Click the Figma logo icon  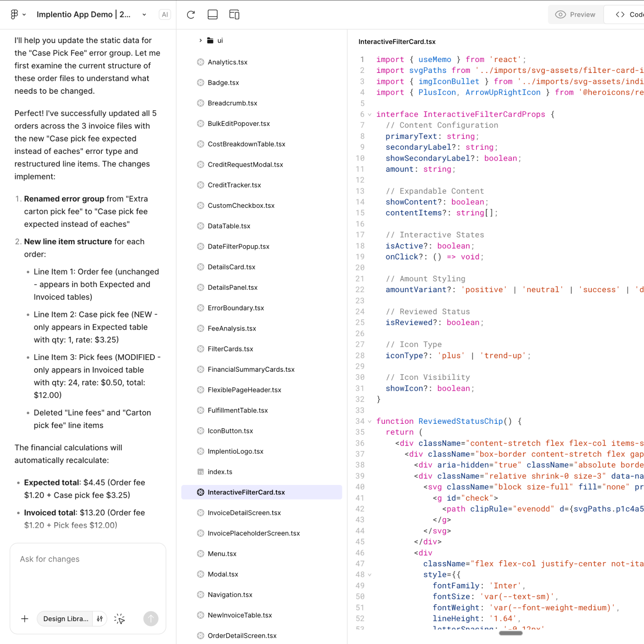[x=14, y=14]
